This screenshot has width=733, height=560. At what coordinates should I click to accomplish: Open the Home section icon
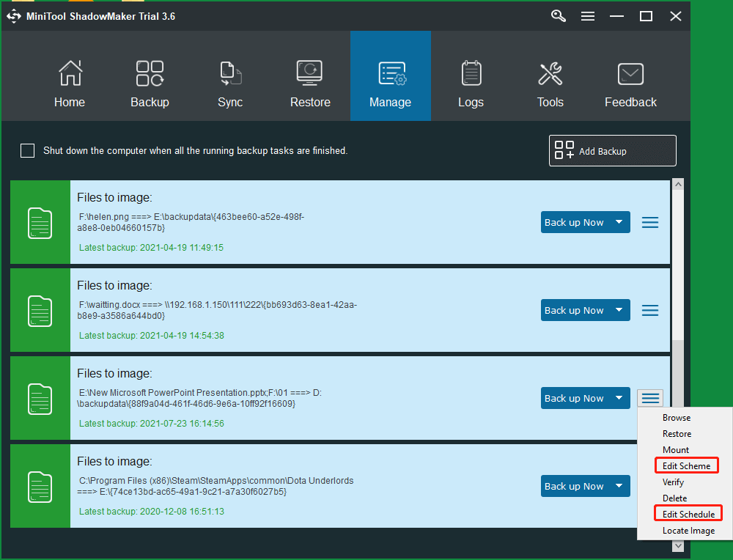[70, 73]
